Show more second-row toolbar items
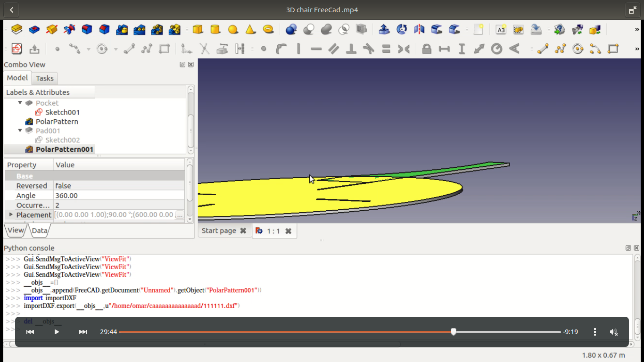This screenshot has height=362, width=644. click(637, 49)
